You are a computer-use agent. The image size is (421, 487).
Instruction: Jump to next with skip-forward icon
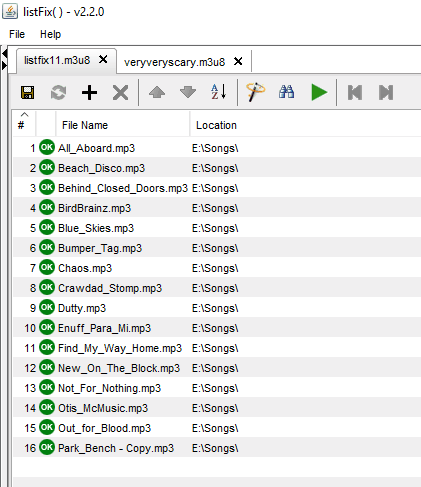click(386, 92)
